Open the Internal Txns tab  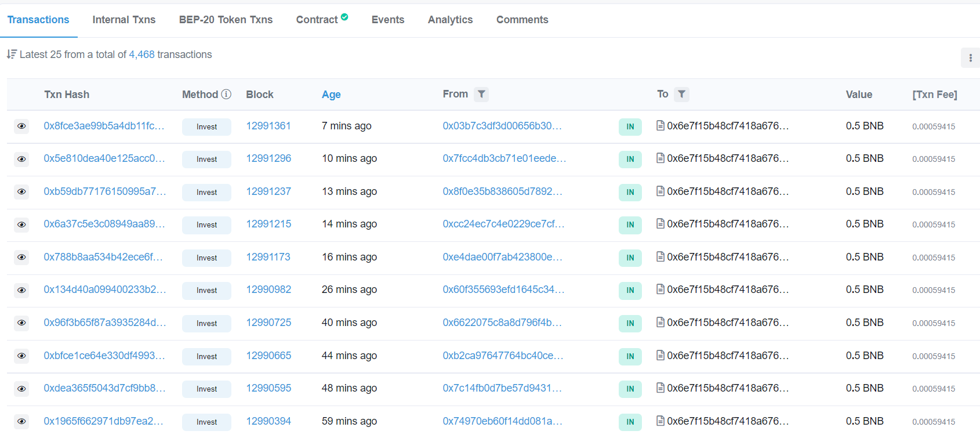coord(124,20)
